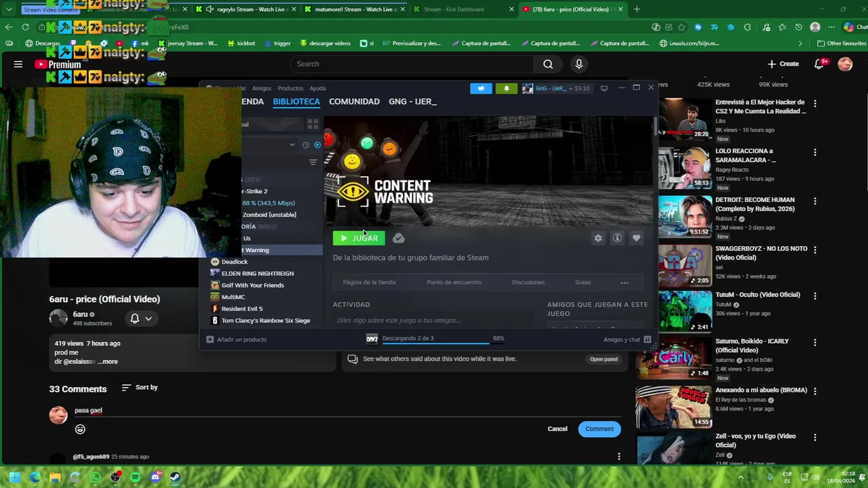Show hidden system tray icons

(741, 477)
